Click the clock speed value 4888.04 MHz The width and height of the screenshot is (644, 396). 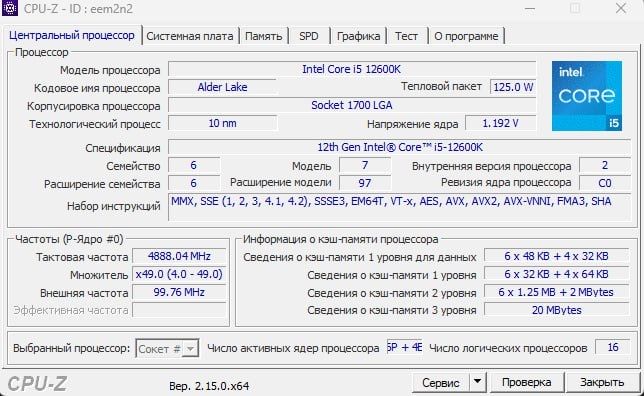pyautogui.click(x=179, y=256)
